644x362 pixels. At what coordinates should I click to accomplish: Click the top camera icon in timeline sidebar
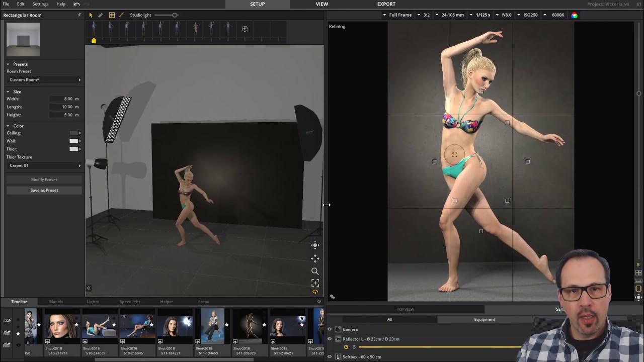point(7,320)
